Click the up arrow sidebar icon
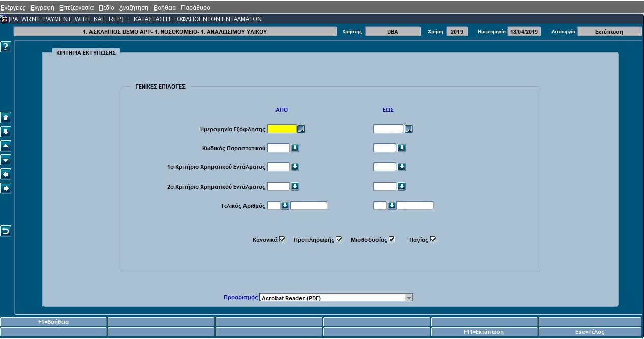Image resolution: width=644 pixels, height=339 pixels. click(x=6, y=117)
